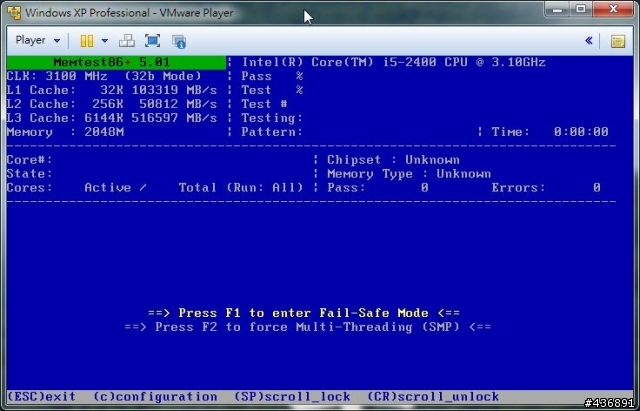Click the Errors: 0 counter
640x411 pixels.
click(x=546, y=188)
